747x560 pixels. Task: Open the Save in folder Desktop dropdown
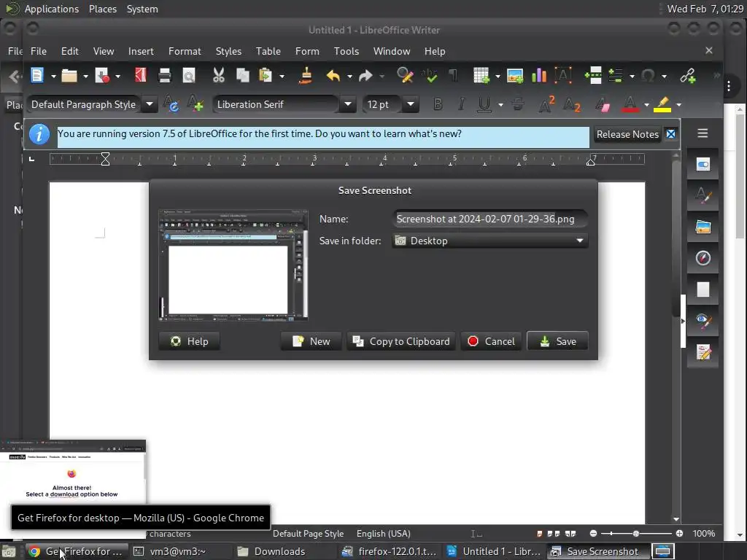(x=490, y=241)
